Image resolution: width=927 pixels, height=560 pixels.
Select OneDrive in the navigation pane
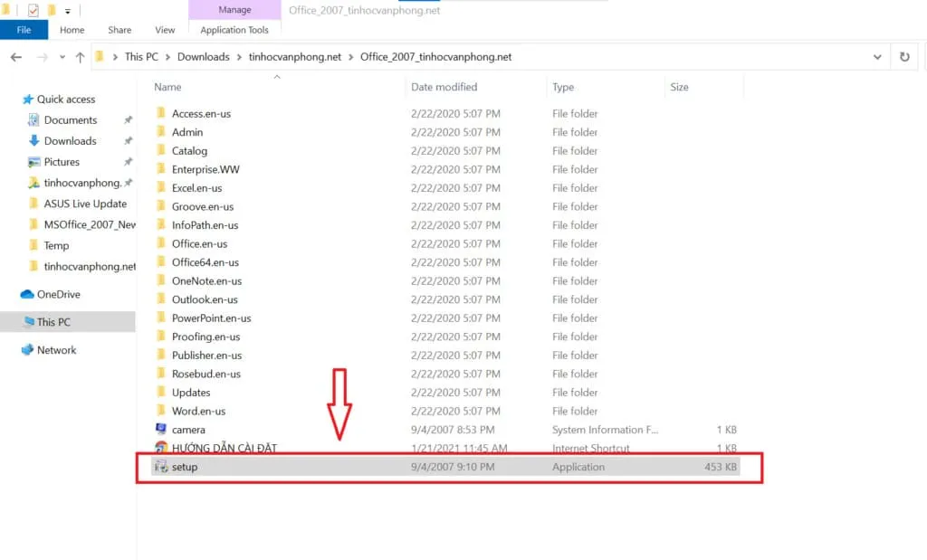point(59,294)
